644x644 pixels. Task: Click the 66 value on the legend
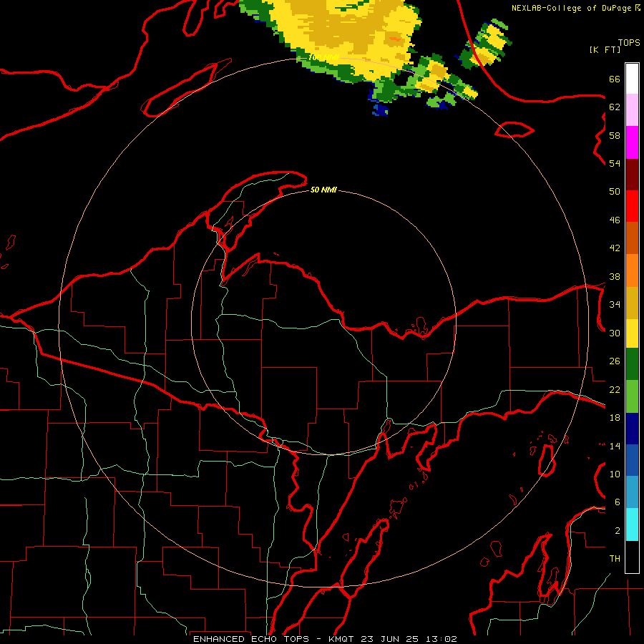(x=615, y=79)
